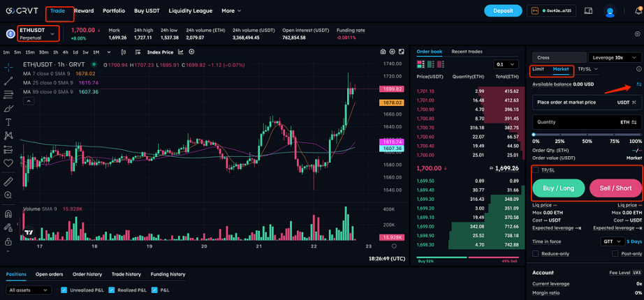
Task: Click the Sell / Short button
Action: click(x=615, y=188)
